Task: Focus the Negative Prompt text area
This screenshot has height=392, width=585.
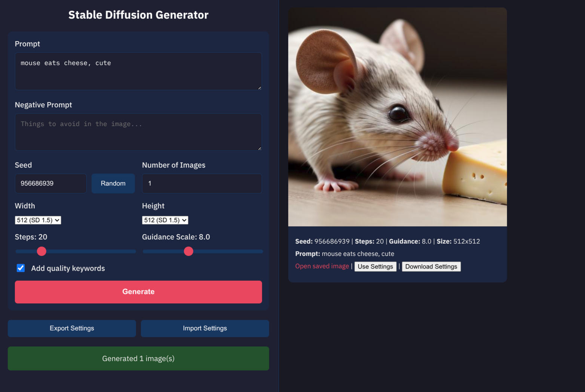Action: [138, 132]
